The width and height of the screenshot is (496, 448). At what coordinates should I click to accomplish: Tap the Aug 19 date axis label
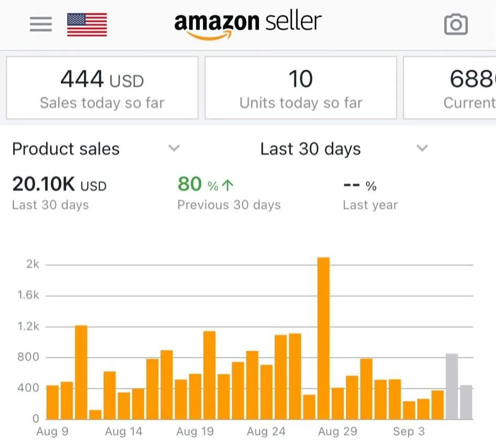[x=195, y=432]
